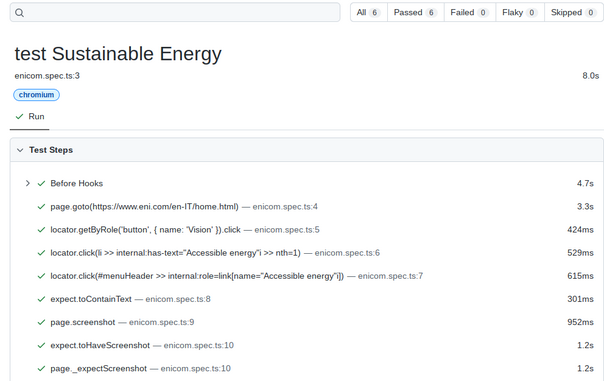The height and width of the screenshot is (381, 604).
Task: Select the All 6 filter tab
Action: [x=369, y=13]
